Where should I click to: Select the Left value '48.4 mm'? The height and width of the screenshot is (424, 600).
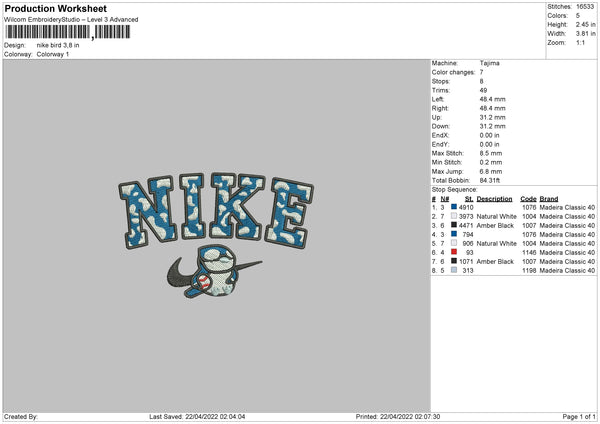[492, 99]
